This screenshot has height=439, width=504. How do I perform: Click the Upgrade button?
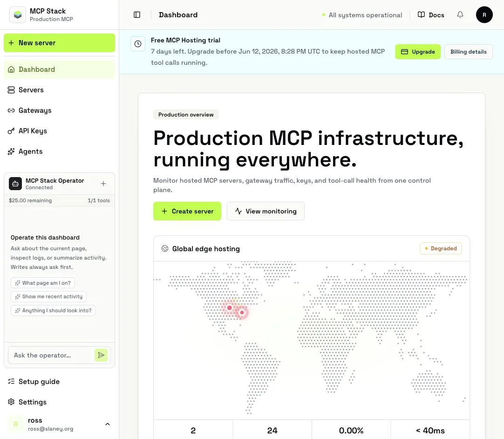[x=417, y=52]
